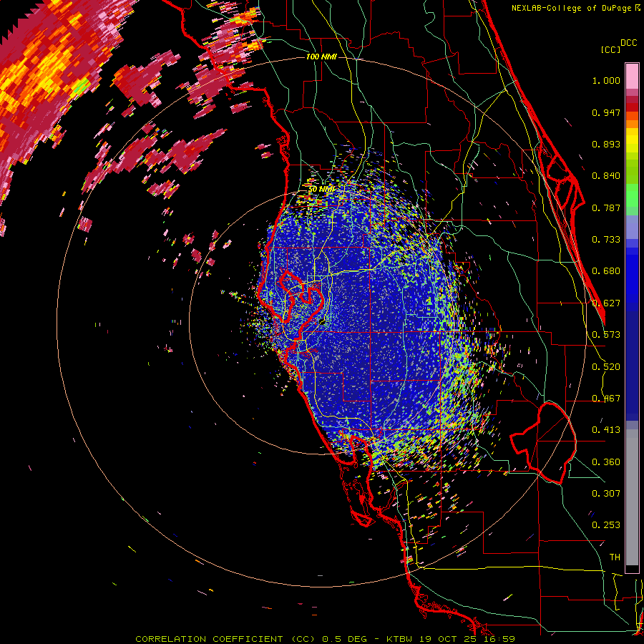The image size is (644, 644).
Task: Click the 0.360 legend value
Action: click(606, 462)
